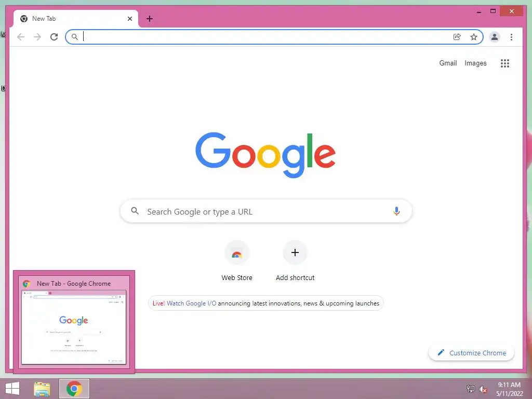532x399 pixels.
Task: Click the share page icon in address bar
Action: pos(457,37)
